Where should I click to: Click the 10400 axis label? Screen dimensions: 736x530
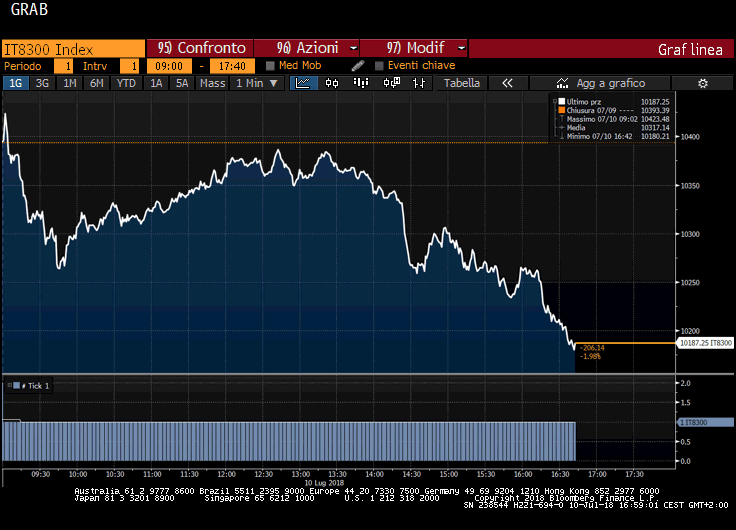tap(690, 137)
